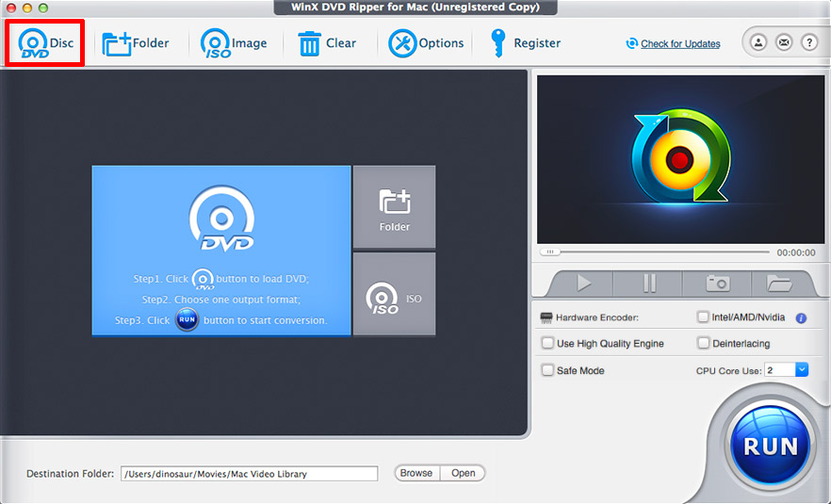
Task: Click the large blue DVD tile
Action: (x=221, y=251)
